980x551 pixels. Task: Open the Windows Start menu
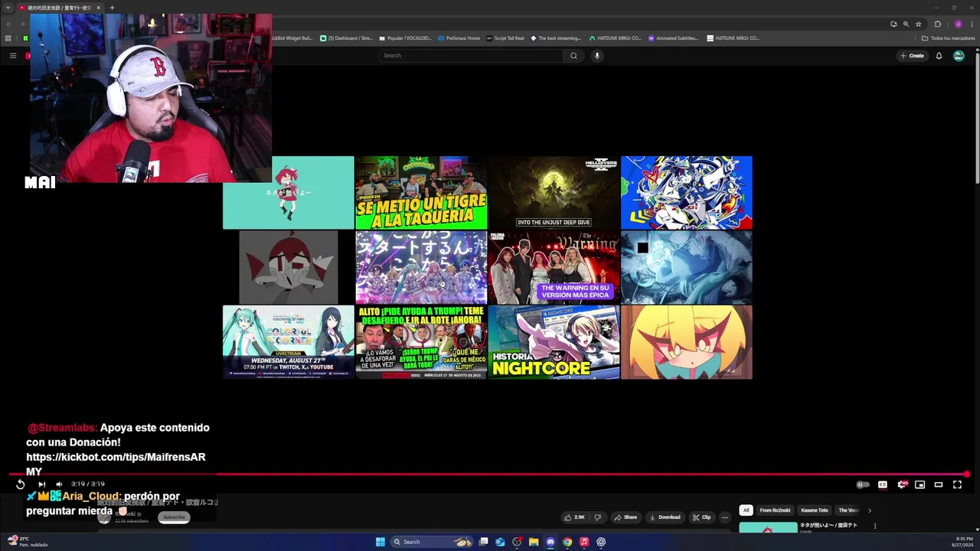tap(381, 542)
